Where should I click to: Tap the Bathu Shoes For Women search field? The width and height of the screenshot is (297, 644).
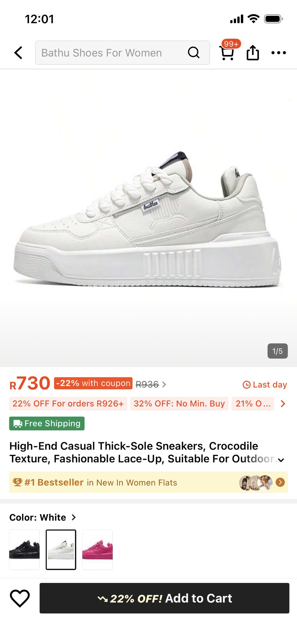110,53
